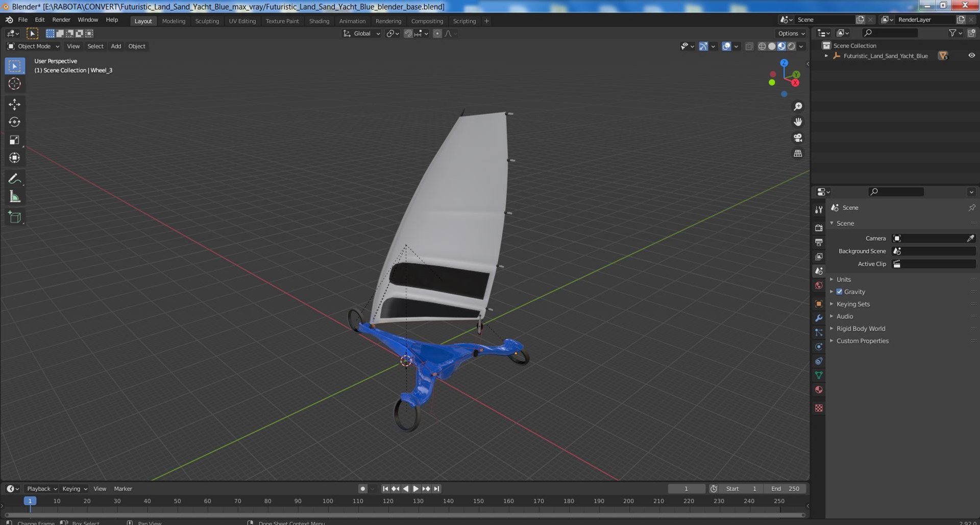This screenshot has width=980, height=525.
Task: Click the Camera field in Scene panel
Action: coord(934,238)
